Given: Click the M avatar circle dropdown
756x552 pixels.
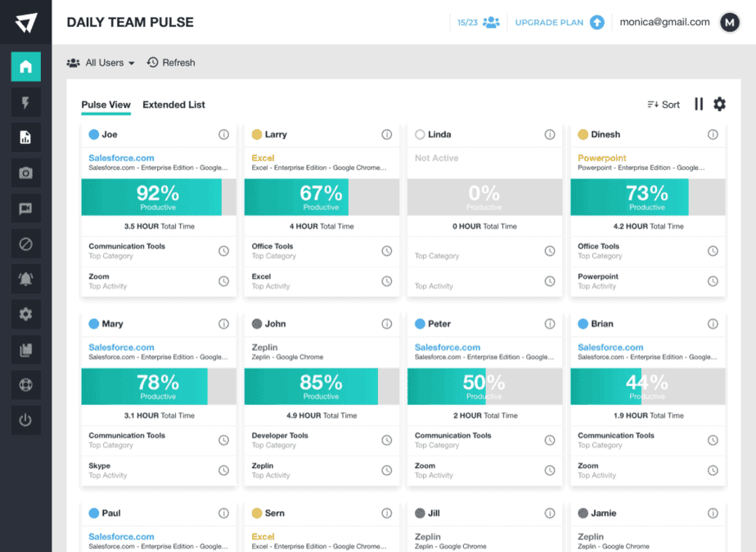Looking at the screenshot, I should pos(730,22).
